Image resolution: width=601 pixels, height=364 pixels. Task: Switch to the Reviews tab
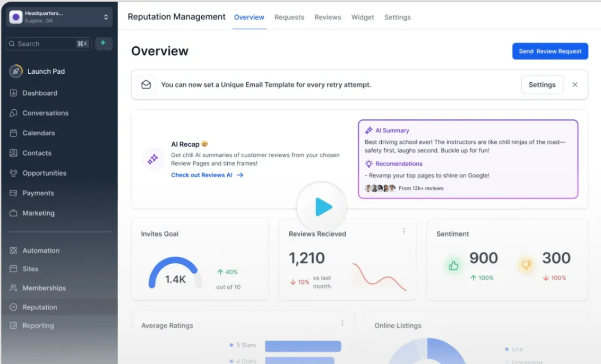tap(328, 17)
